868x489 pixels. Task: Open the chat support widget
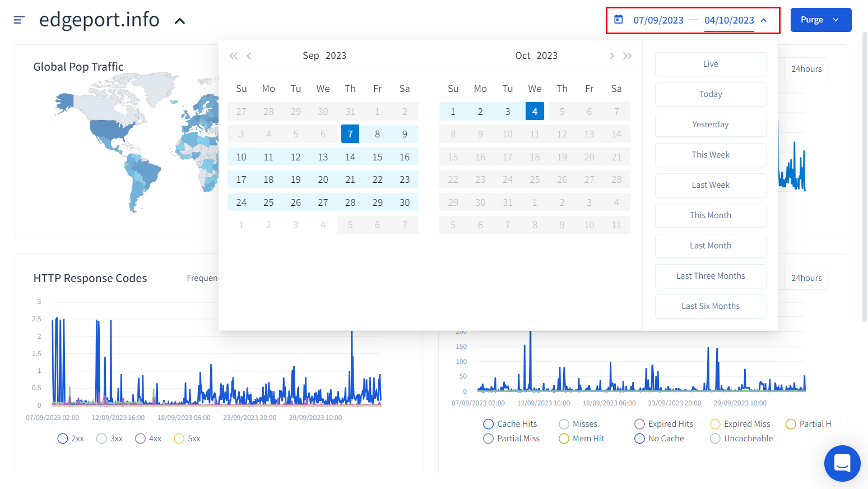[842, 463]
